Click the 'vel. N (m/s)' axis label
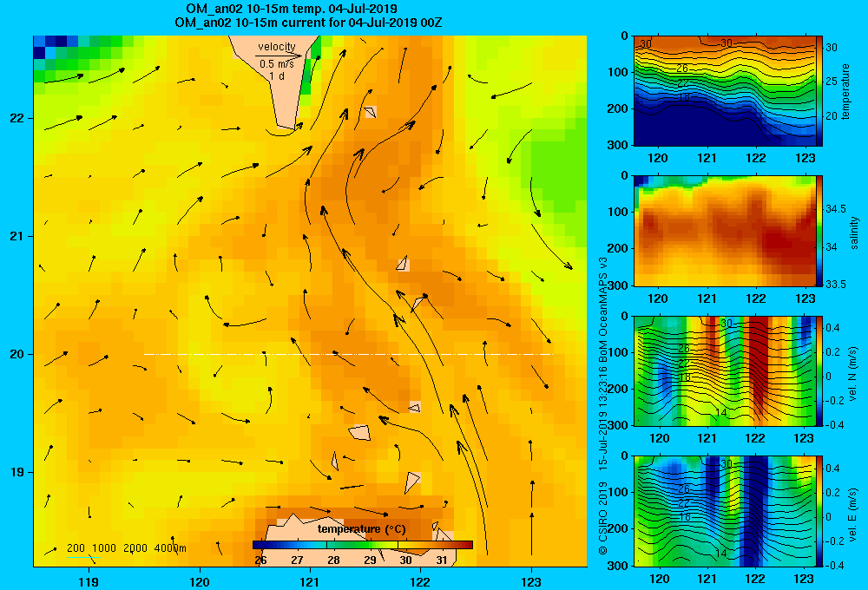The width and height of the screenshot is (868, 590). [x=852, y=374]
